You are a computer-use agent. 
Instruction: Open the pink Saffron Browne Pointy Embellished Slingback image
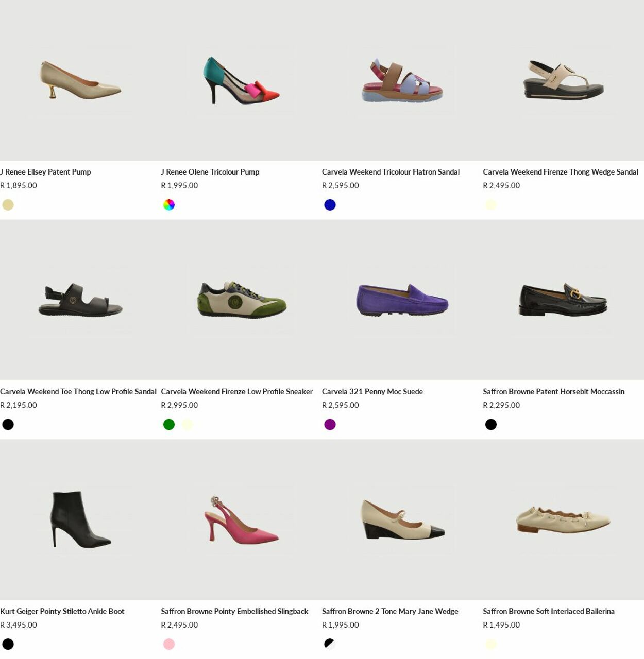click(x=241, y=520)
